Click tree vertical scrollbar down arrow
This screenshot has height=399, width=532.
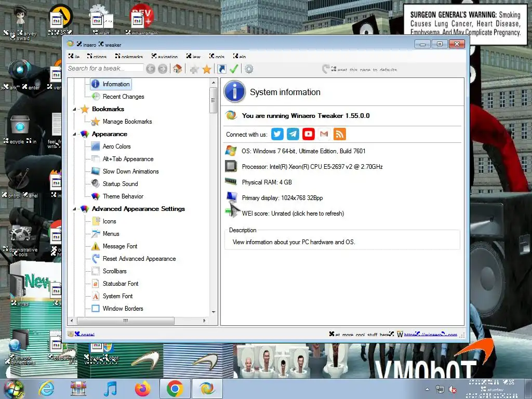pos(214,312)
